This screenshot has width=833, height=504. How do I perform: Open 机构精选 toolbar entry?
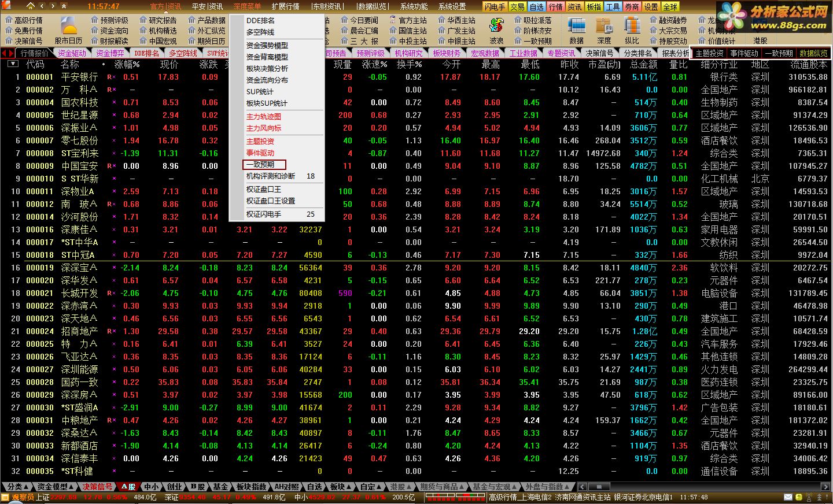158,31
